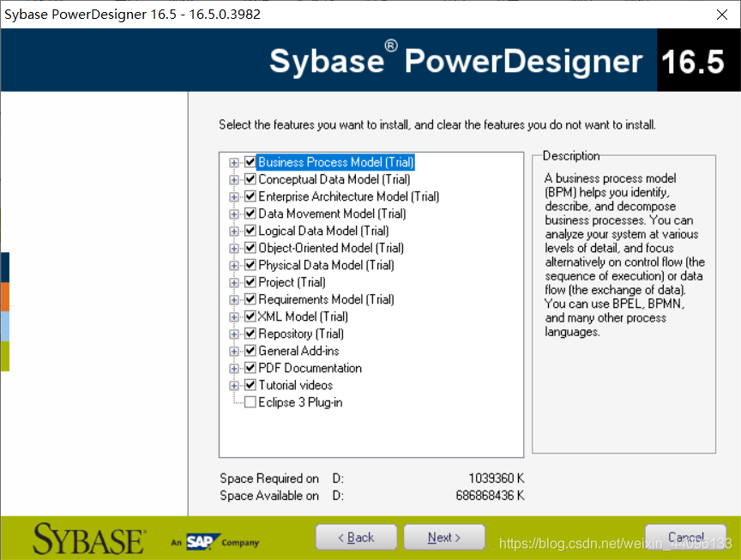Uncheck Physical Data Model (Trial)

pos(250,265)
